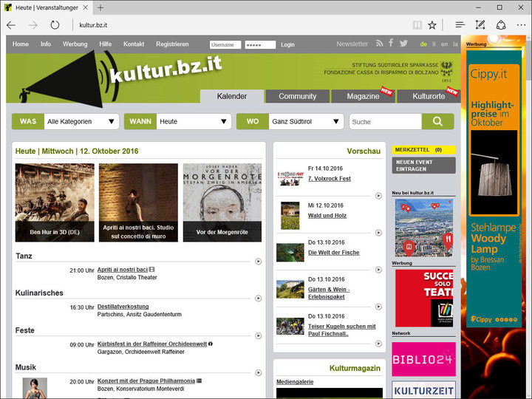This screenshot has height=399, width=532.
Task: Switch language to de
Action: click(x=423, y=44)
